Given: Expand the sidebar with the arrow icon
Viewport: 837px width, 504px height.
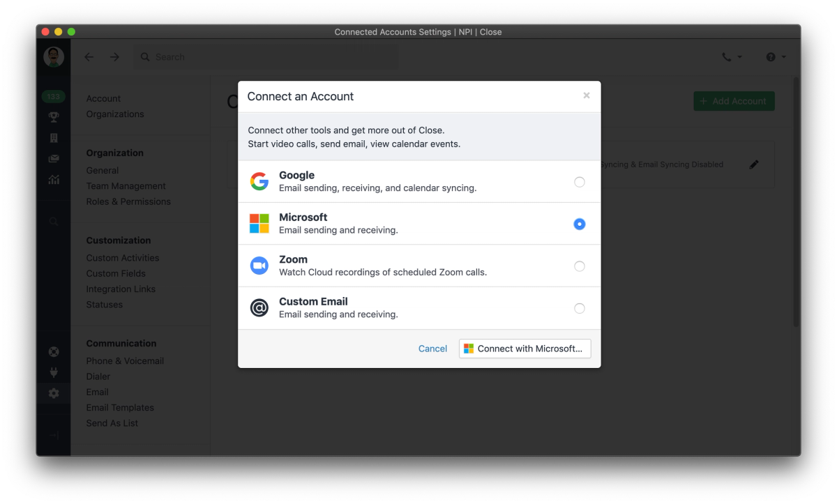Looking at the screenshot, I should [54, 436].
